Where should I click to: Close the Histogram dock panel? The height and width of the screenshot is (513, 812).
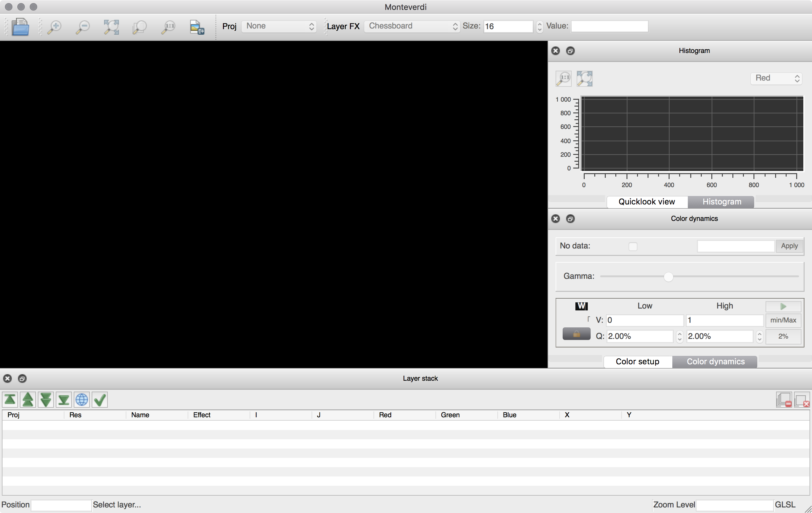pyautogui.click(x=556, y=51)
